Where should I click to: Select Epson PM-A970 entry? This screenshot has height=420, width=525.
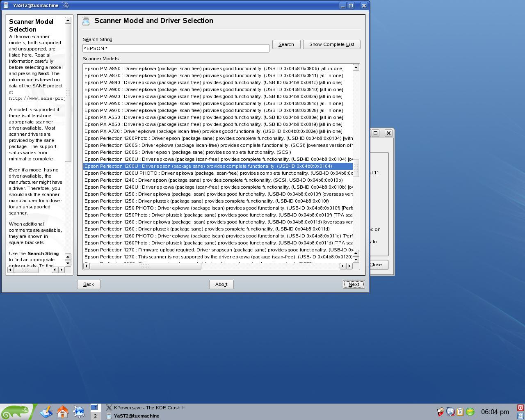pos(218,110)
